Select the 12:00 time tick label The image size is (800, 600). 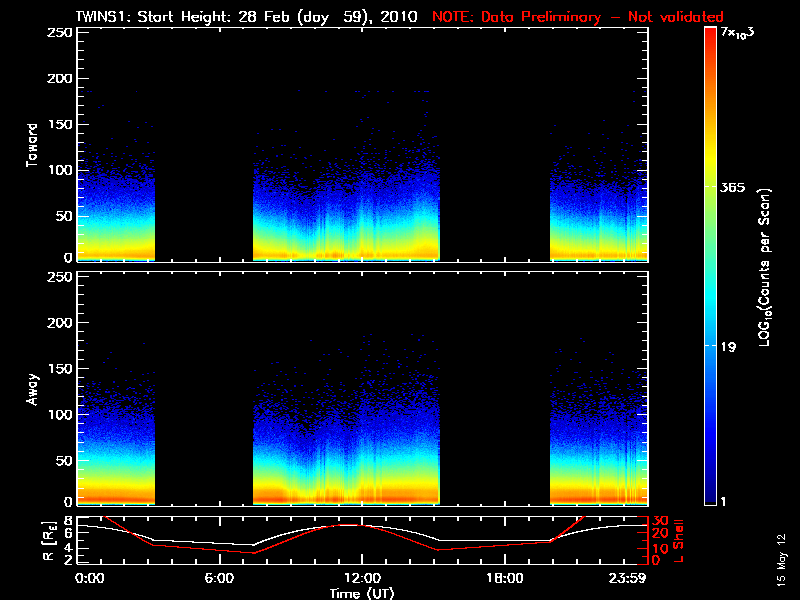[x=361, y=578]
